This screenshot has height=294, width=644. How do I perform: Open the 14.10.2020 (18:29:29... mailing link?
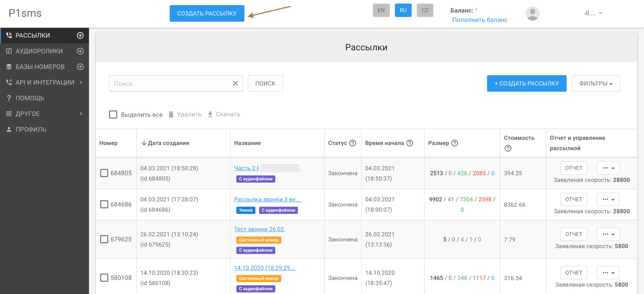pos(265,268)
